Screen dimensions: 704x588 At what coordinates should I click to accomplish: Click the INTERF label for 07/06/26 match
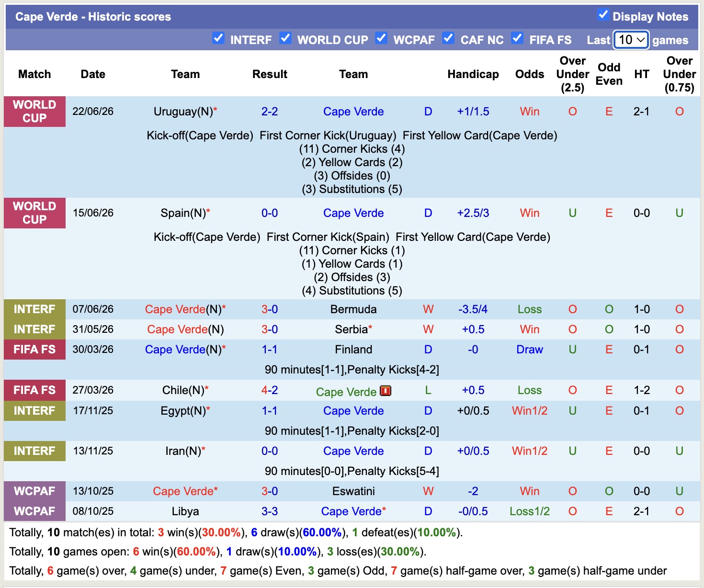(x=34, y=309)
